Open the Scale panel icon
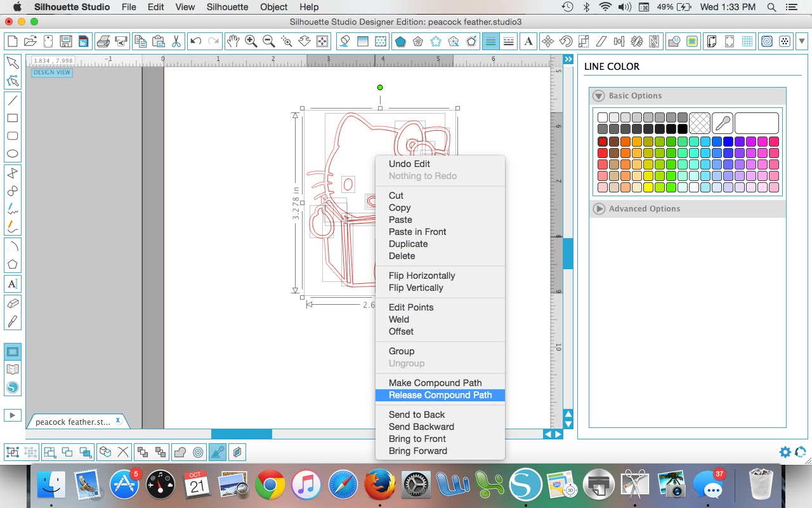The image size is (812, 508). (x=583, y=41)
